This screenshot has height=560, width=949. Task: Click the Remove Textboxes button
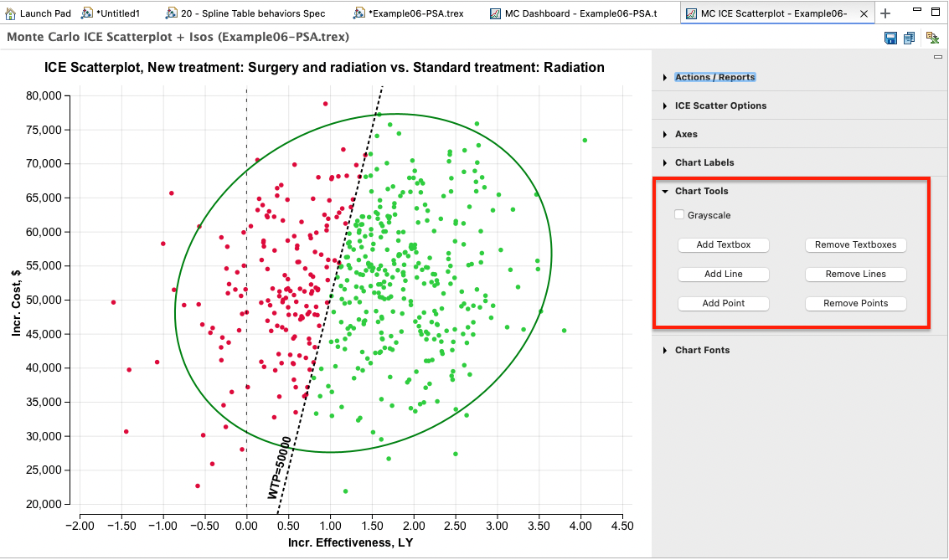tap(855, 244)
